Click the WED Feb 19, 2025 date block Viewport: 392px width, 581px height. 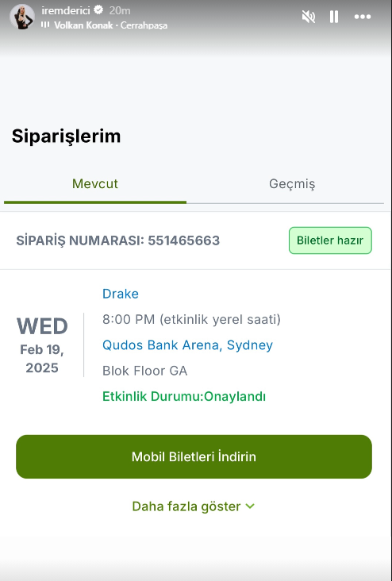(x=42, y=345)
